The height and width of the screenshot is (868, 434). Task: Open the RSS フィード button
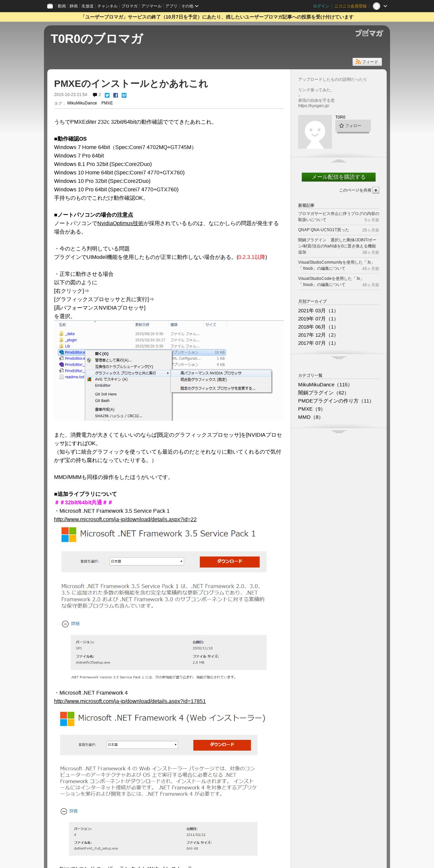click(367, 62)
